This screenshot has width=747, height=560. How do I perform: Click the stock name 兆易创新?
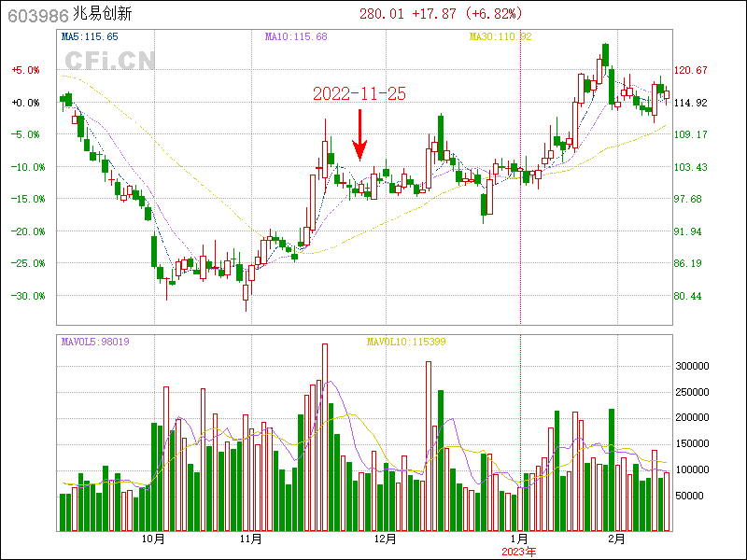pos(103,14)
